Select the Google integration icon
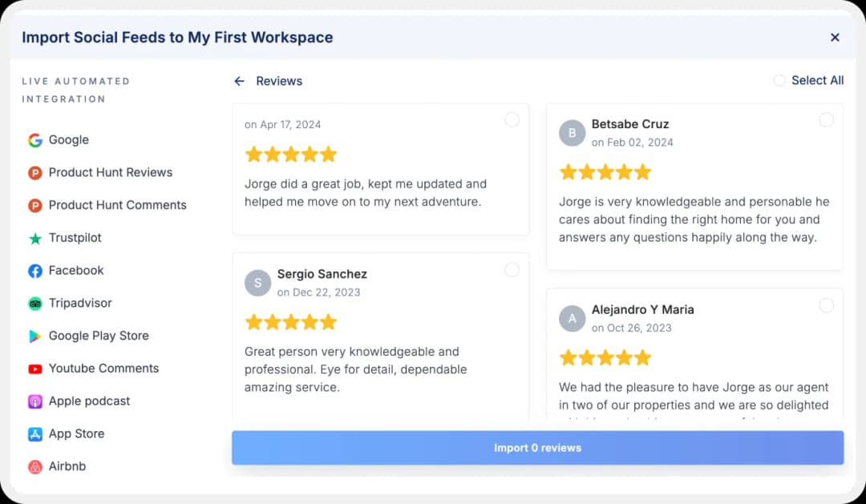This screenshot has width=866, height=504. (x=34, y=139)
